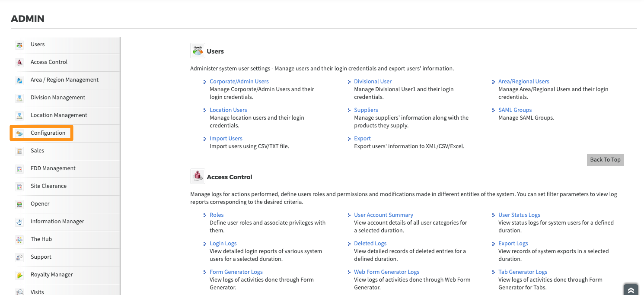Click the scroll-to-top double chevron icon
The width and height of the screenshot is (644, 295).
pyautogui.click(x=631, y=290)
